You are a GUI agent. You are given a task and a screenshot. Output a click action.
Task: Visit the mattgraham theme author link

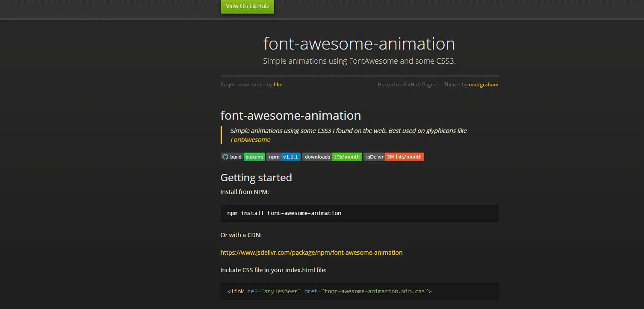[x=483, y=85]
